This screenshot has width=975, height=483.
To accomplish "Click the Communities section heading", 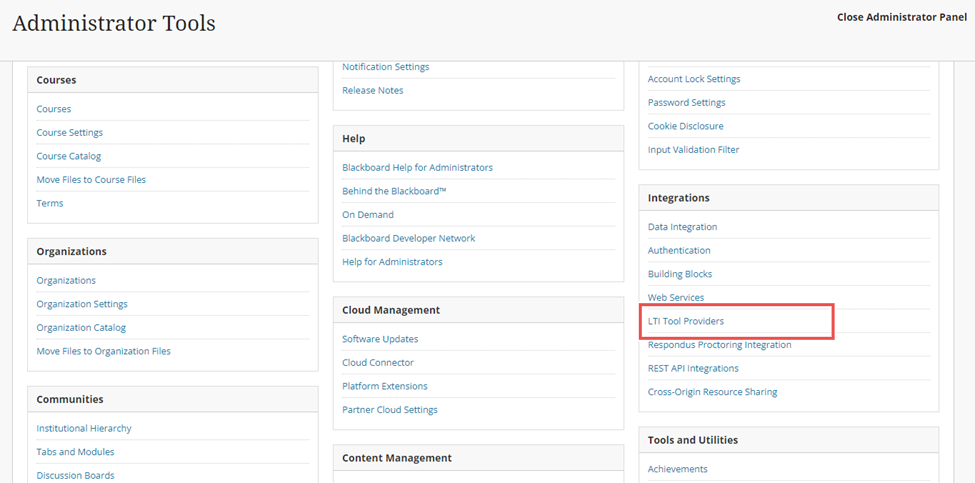I will click(70, 400).
